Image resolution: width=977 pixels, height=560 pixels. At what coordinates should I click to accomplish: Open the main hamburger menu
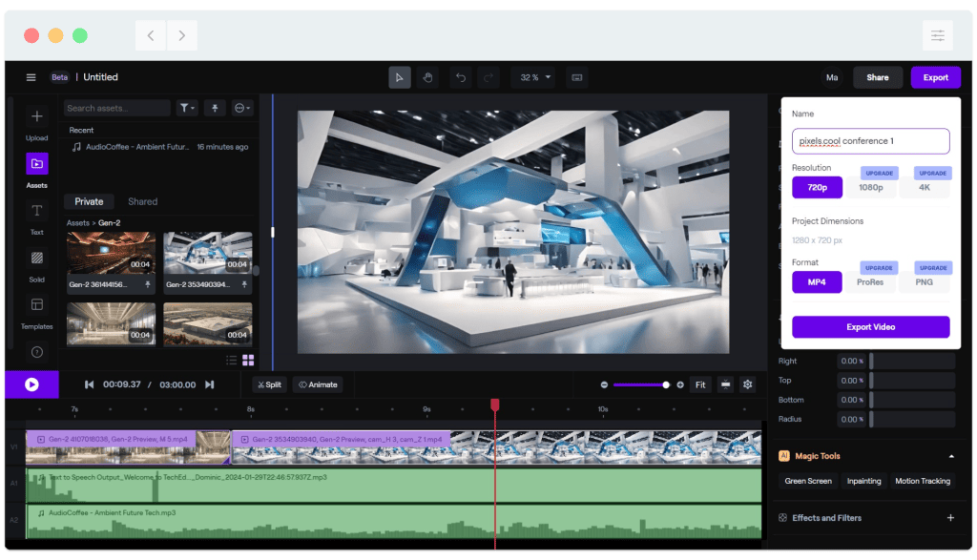[31, 77]
